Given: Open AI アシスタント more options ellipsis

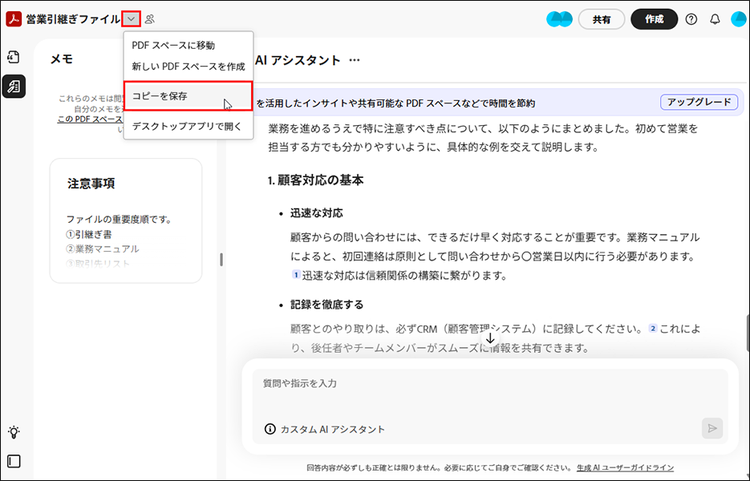Looking at the screenshot, I should tap(354, 61).
